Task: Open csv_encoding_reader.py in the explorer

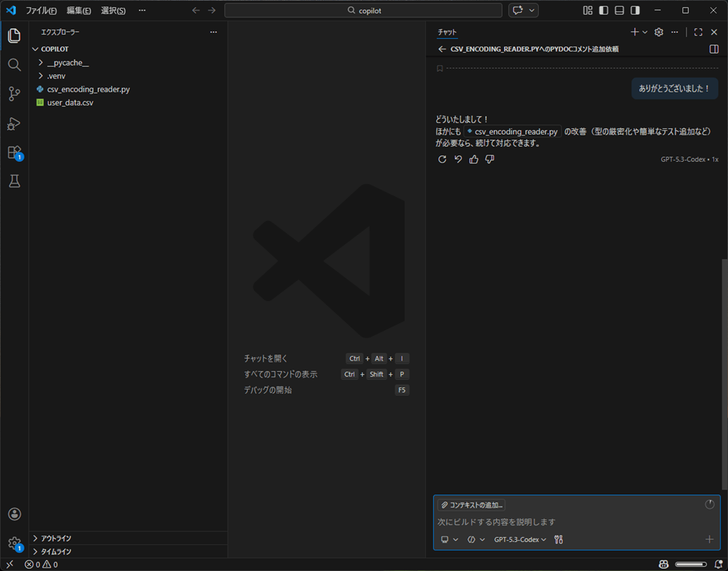Action: point(88,89)
